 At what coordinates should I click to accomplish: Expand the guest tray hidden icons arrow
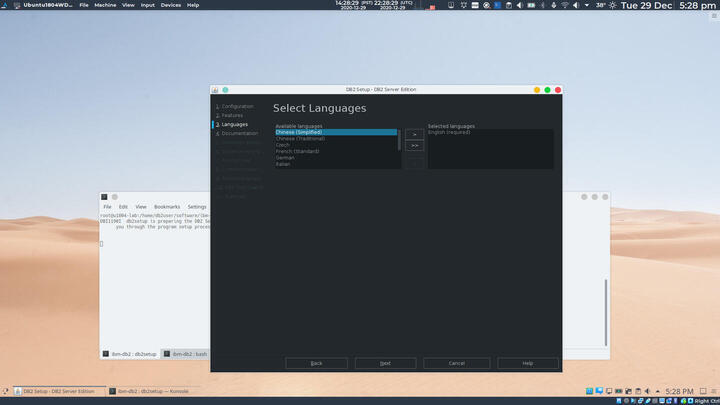pos(658,391)
